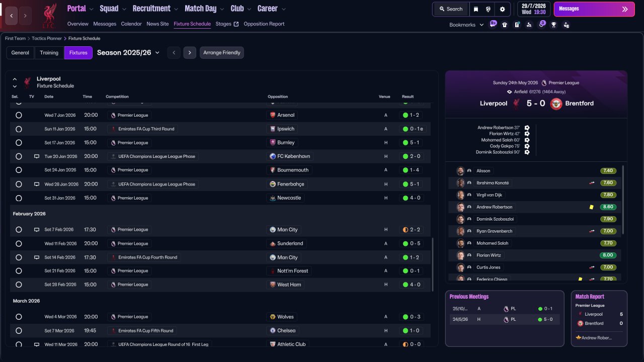
Task: Select the West Ham fixture radio button
Action: click(19, 285)
